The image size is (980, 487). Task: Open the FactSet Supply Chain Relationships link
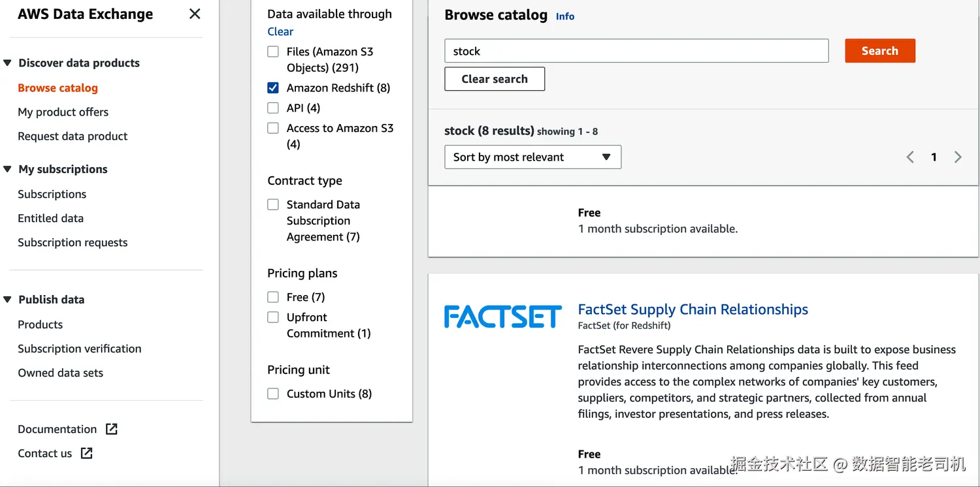coord(693,309)
